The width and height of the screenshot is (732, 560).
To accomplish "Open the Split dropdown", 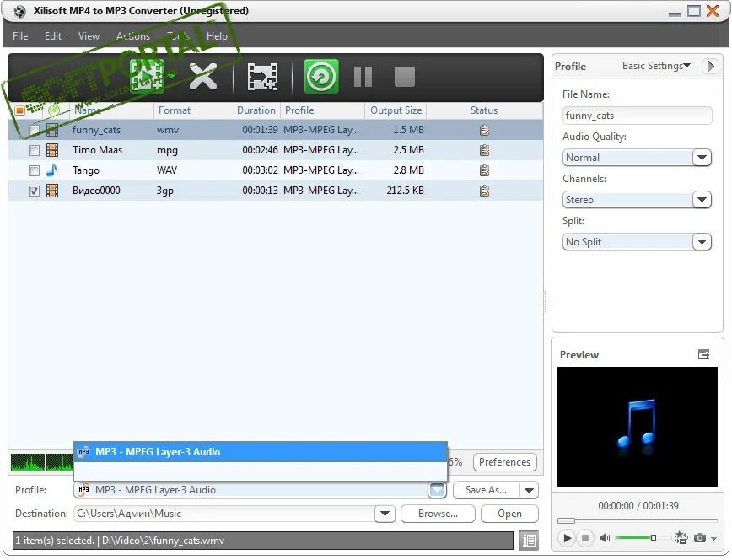I will pos(702,241).
